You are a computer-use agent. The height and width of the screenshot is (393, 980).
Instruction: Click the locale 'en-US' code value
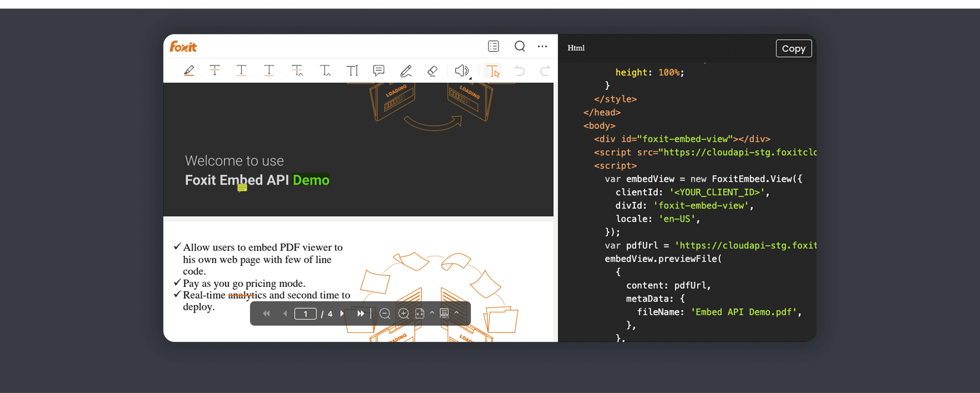pos(677,219)
